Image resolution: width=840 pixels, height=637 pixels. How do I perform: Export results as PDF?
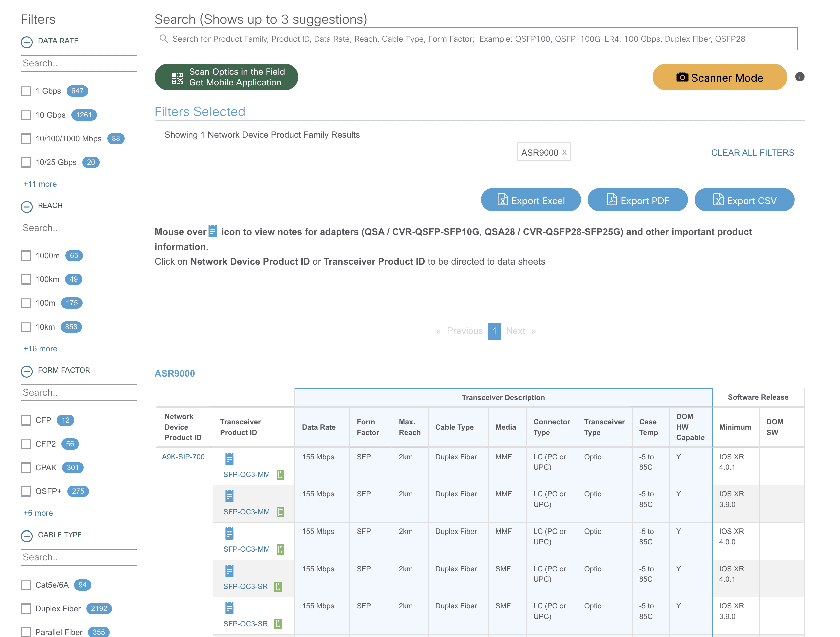pos(638,200)
